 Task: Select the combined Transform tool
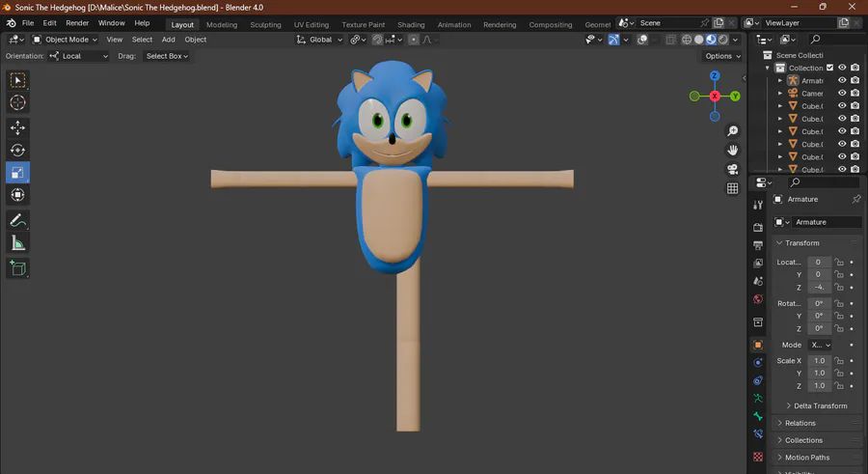coord(17,195)
